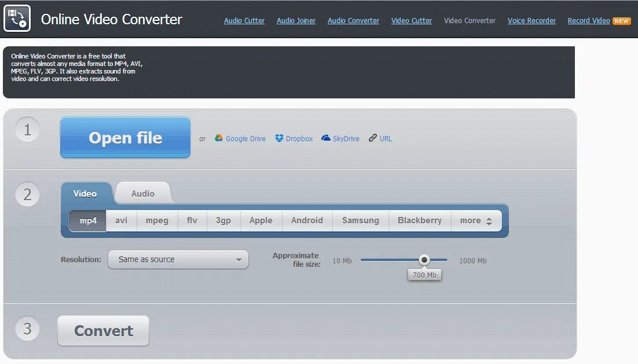Expand the more formats dropdown
638x364 pixels.
[476, 220]
